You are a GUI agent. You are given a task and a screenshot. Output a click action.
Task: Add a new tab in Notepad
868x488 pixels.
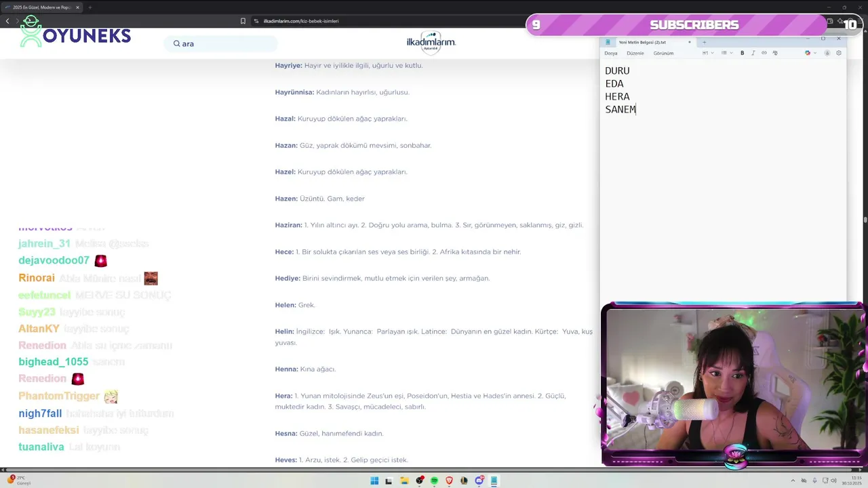click(x=704, y=42)
